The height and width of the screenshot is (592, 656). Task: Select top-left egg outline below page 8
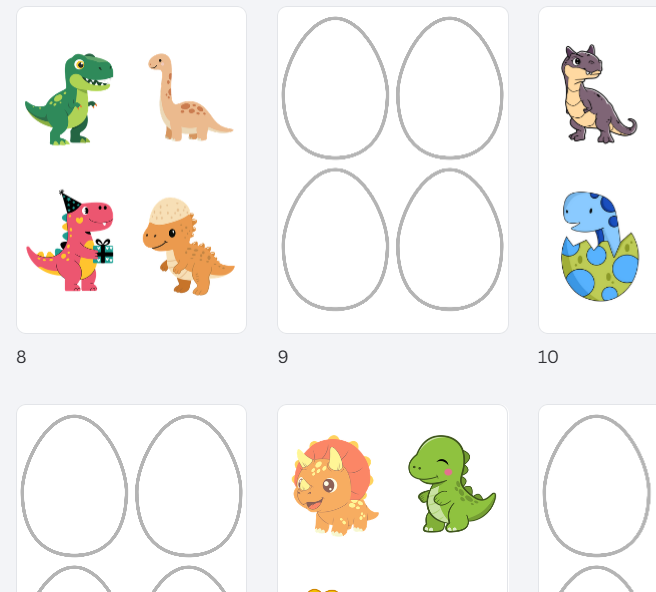(x=74, y=486)
